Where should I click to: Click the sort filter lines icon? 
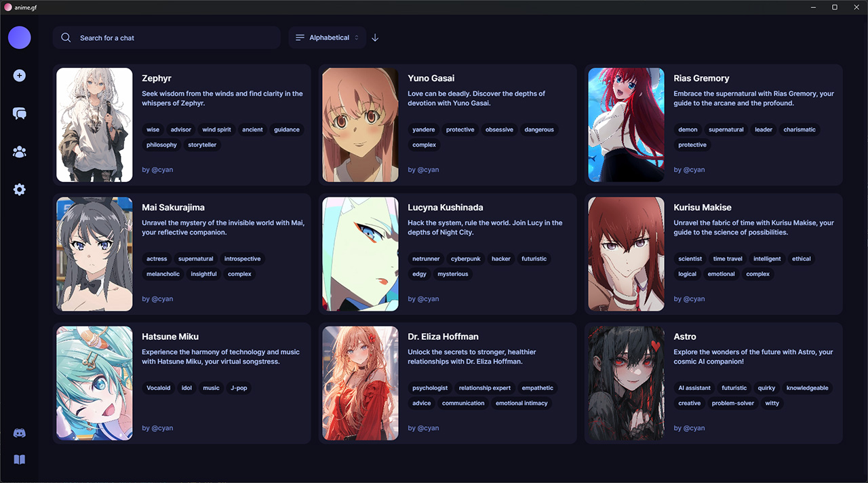[x=299, y=37]
